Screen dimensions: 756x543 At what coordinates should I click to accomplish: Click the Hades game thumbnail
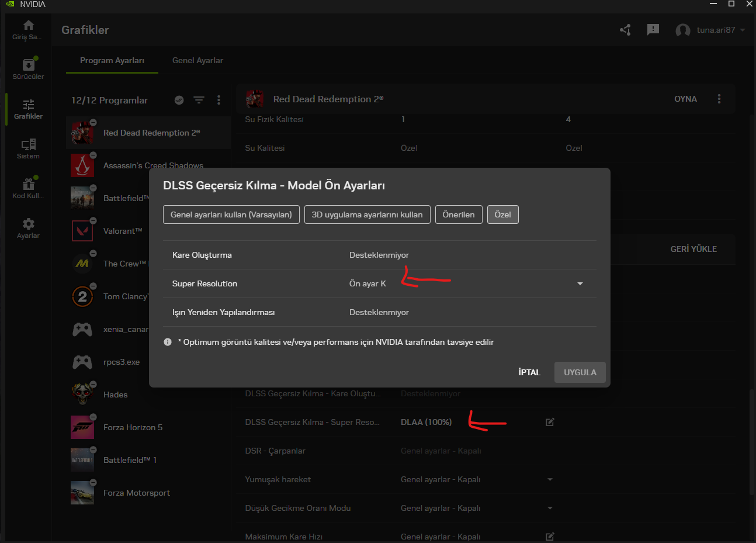[82, 395]
